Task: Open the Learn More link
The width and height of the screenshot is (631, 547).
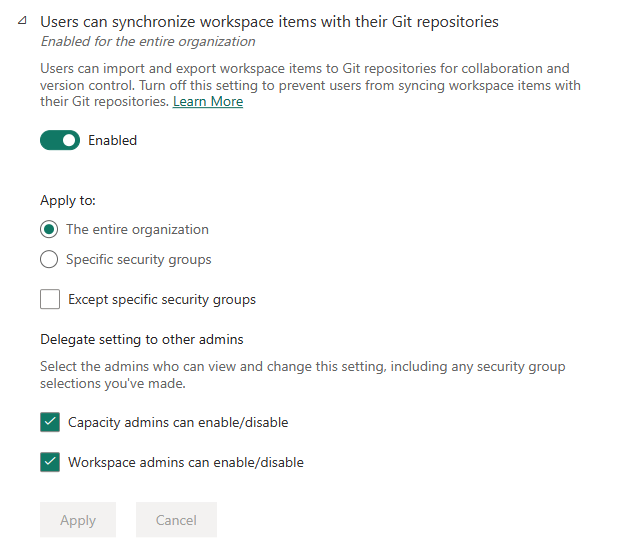Action: pos(208,102)
